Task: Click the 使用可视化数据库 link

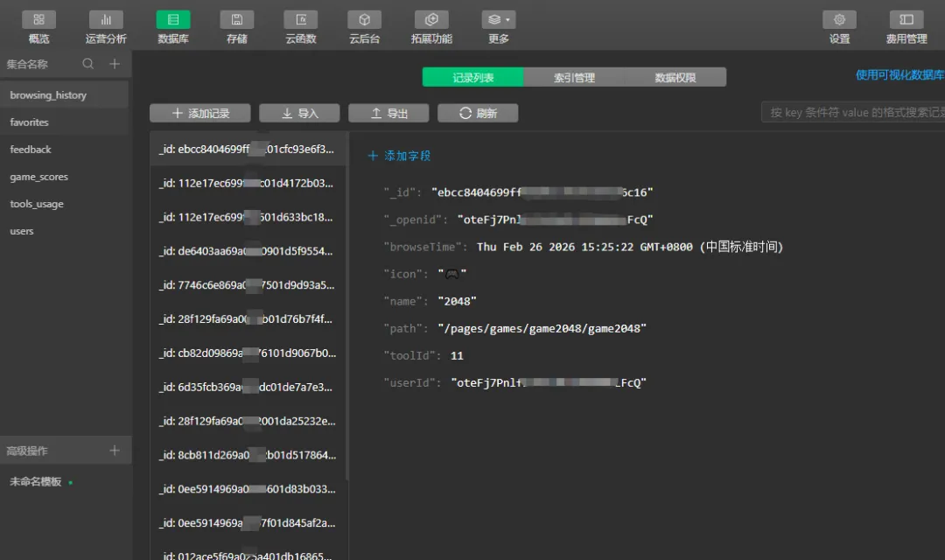Action: tap(900, 74)
